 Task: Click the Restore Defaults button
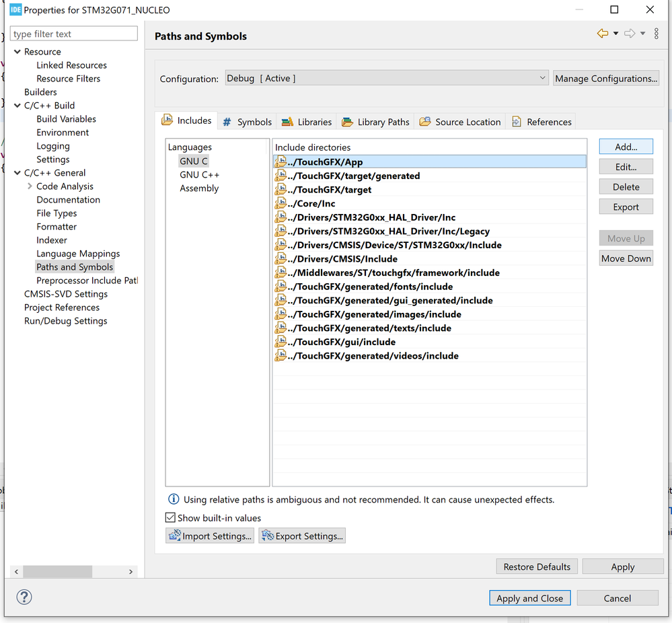(x=537, y=566)
